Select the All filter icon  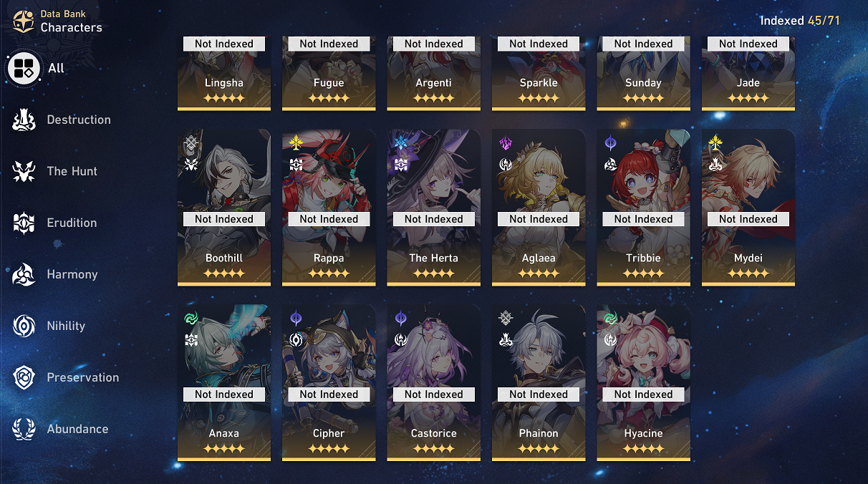(x=24, y=69)
